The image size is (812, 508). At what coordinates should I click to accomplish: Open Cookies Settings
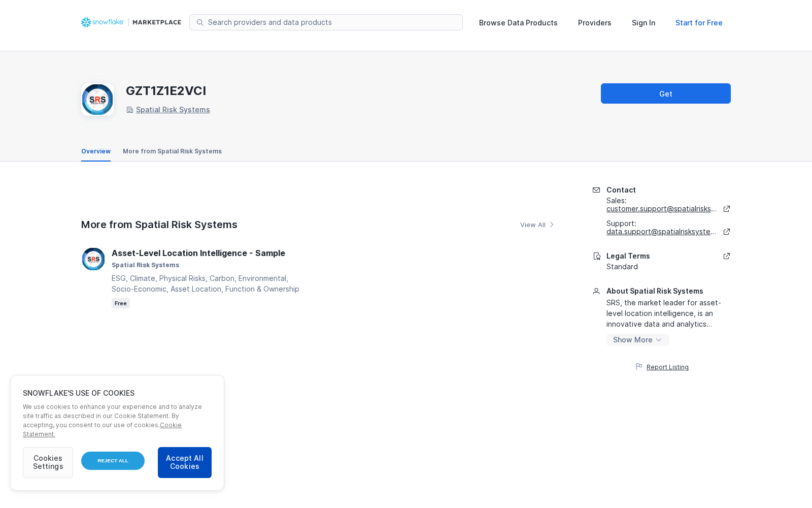click(x=48, y=462)
